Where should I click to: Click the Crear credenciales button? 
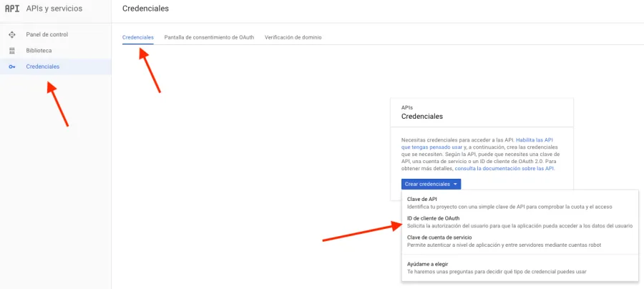(x=431, y=185)
